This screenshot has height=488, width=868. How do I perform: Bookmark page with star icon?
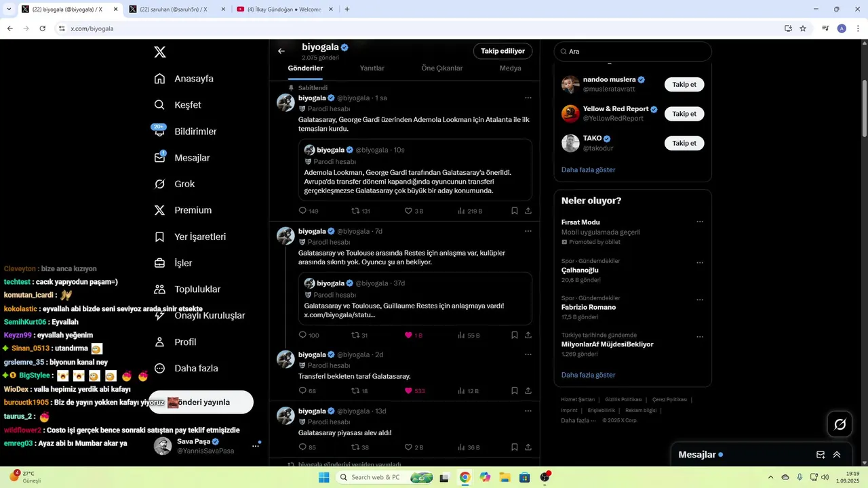click(803, 28)
